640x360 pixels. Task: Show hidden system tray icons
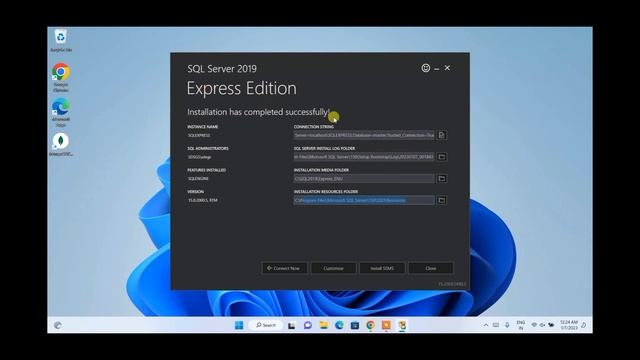[x=486, y=325]
